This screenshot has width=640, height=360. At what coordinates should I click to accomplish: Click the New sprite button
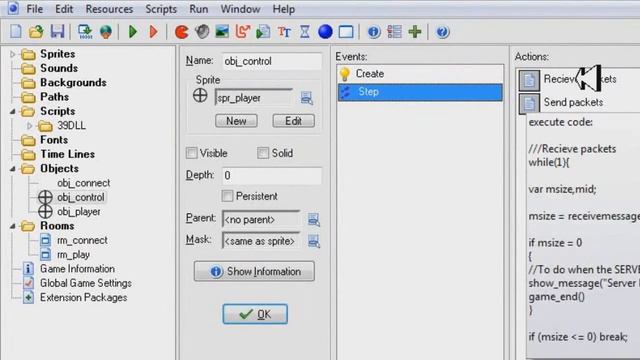tap(236, 121)
